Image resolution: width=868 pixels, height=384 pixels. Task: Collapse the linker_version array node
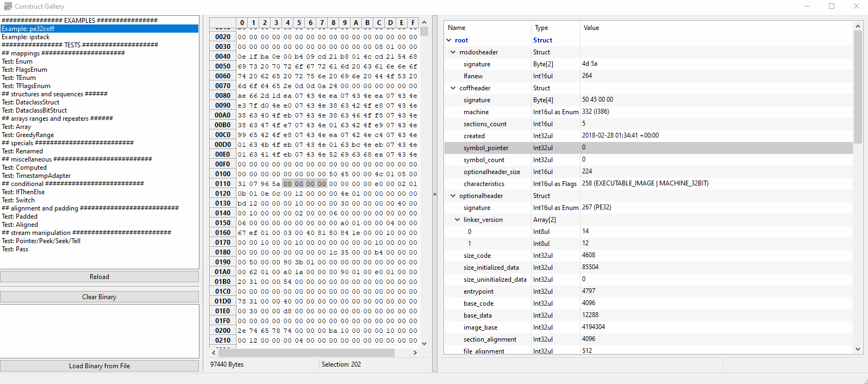coord(458,220)
